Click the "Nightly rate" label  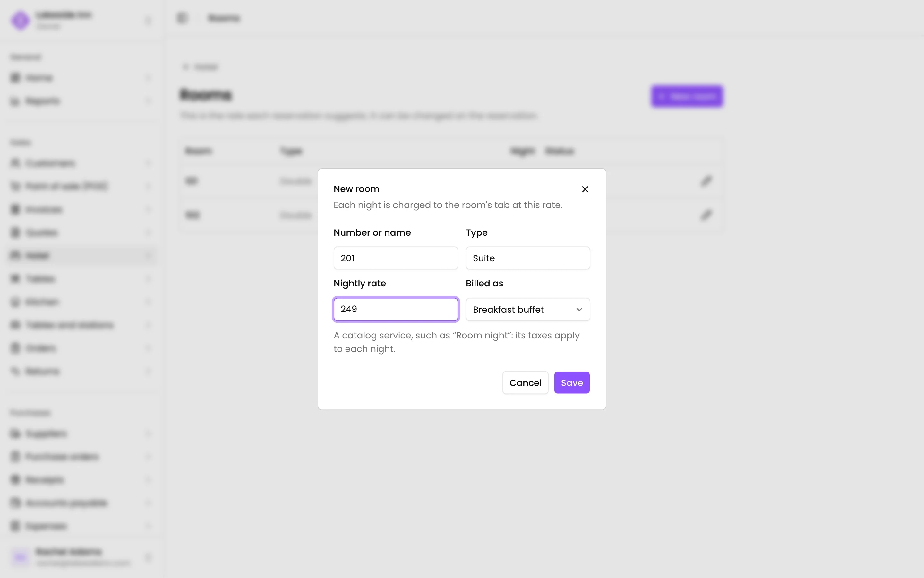click(360, 283)
